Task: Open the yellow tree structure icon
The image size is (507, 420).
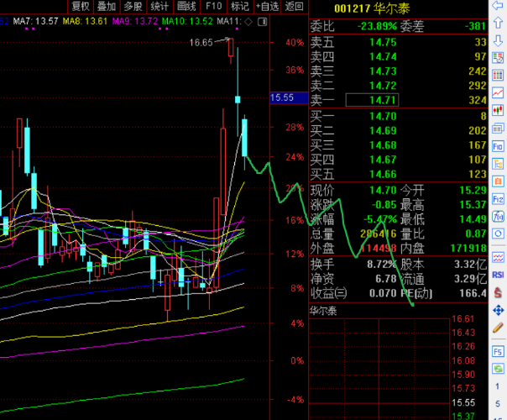Action: 498,164
